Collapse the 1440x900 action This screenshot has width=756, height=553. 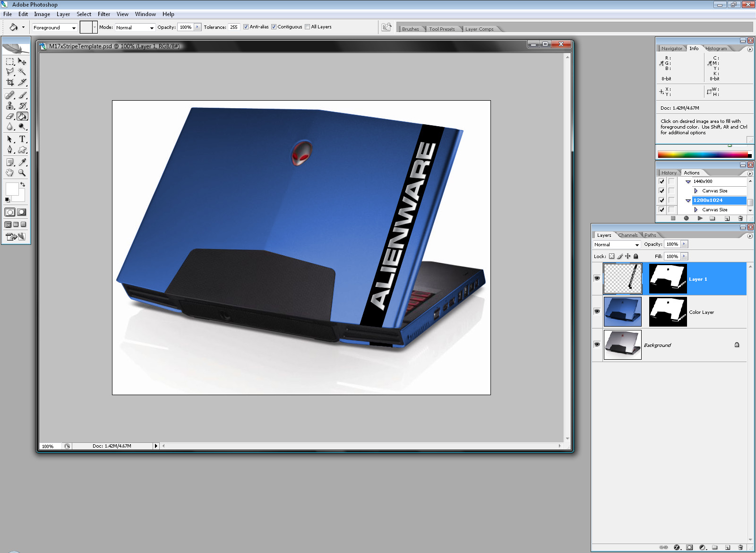point(688,181)
